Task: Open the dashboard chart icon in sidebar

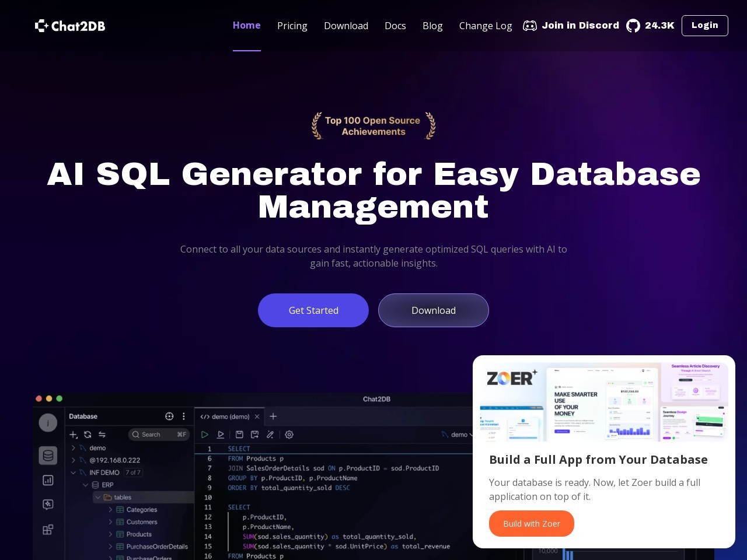Action: pos(48,480)
